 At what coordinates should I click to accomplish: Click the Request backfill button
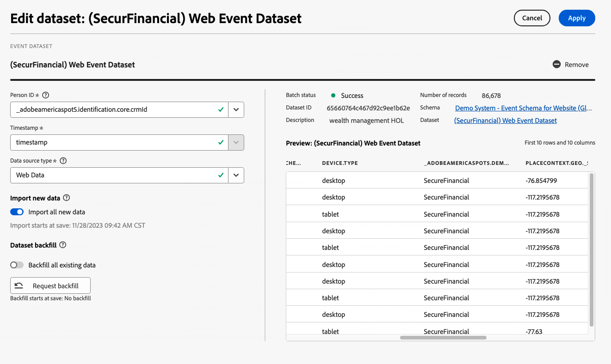point(50,286)
